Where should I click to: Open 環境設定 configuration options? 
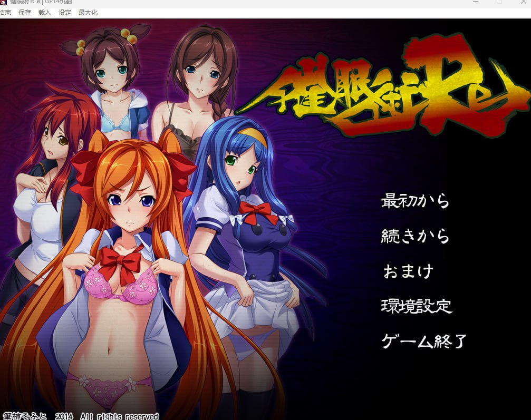pyautogui.click(x=417, y=306)
